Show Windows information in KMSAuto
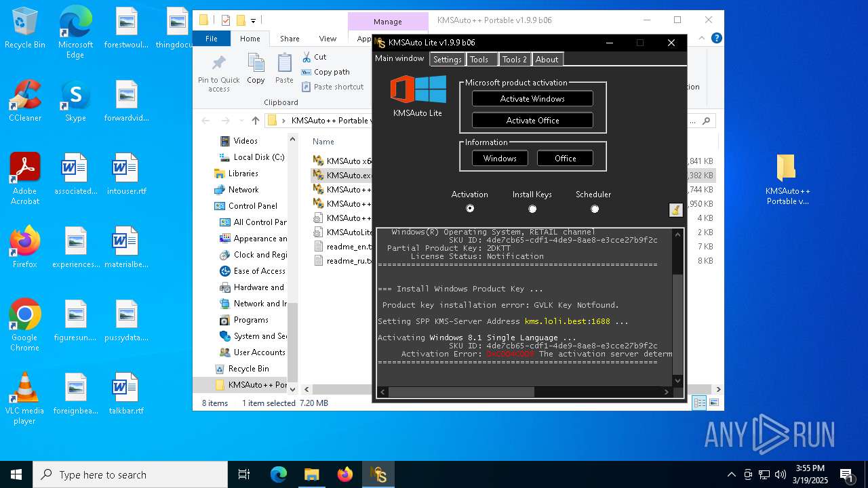This screenshot has width=868, height=488. click(500, 158)
